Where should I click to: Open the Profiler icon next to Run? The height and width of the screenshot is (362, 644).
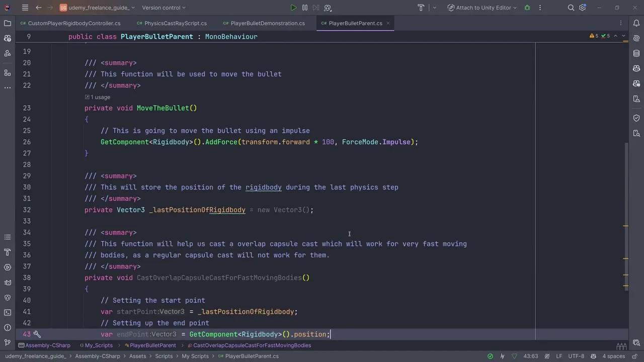click(x=328, y=8)
